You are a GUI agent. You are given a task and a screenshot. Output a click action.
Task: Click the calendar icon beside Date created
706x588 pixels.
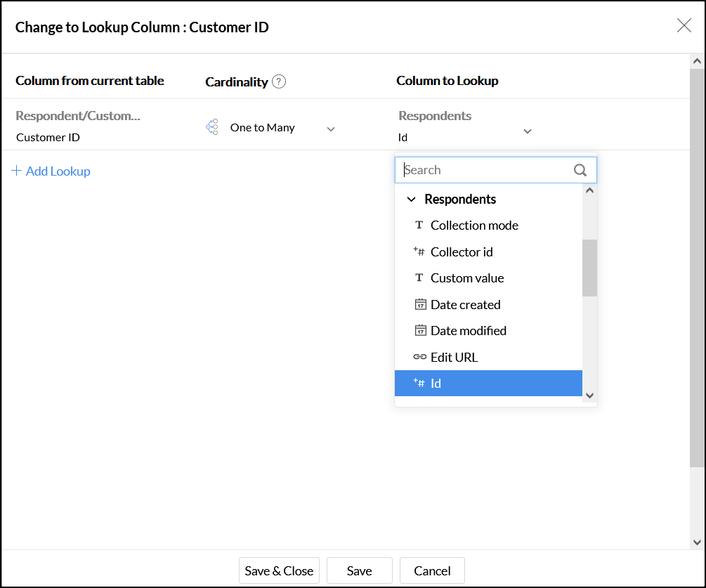coord(420,304)
